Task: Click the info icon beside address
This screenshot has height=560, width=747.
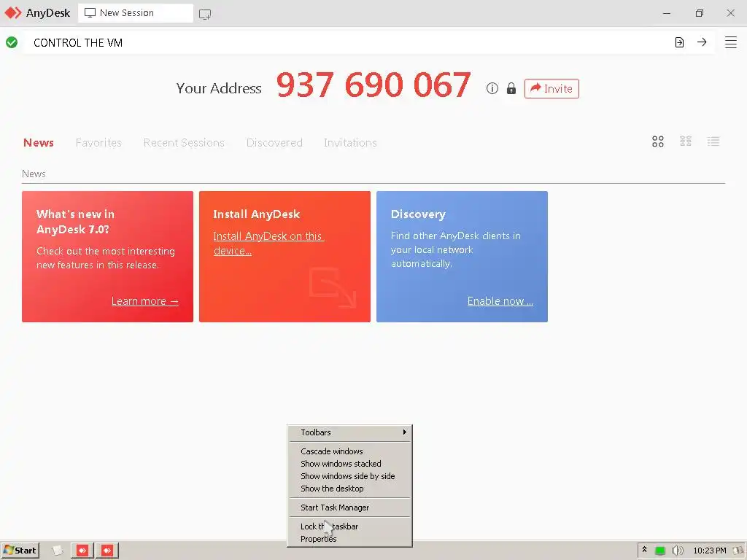Action: click(x=492, y=88)
